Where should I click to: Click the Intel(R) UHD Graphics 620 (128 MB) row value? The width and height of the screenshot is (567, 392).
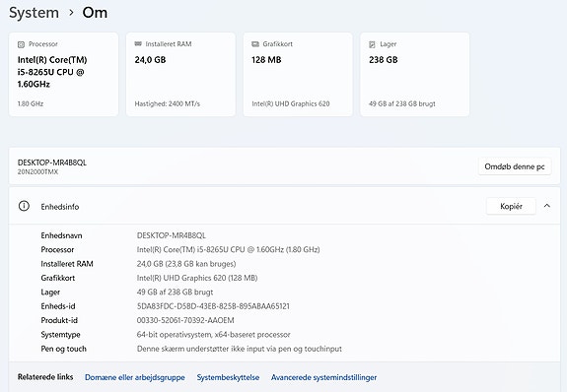click(197, 278)
